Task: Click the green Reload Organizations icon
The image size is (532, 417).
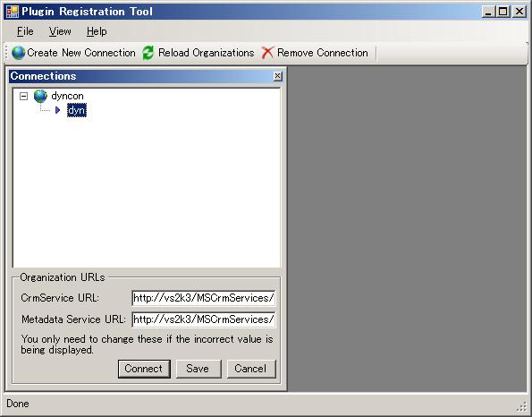Action: (148, 53)
